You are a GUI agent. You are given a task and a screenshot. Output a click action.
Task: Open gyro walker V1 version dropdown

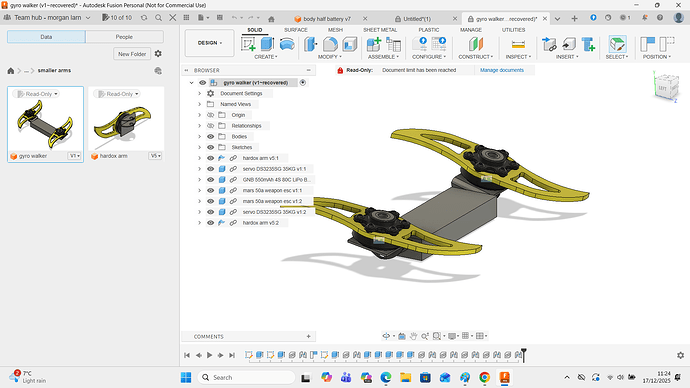75,156
